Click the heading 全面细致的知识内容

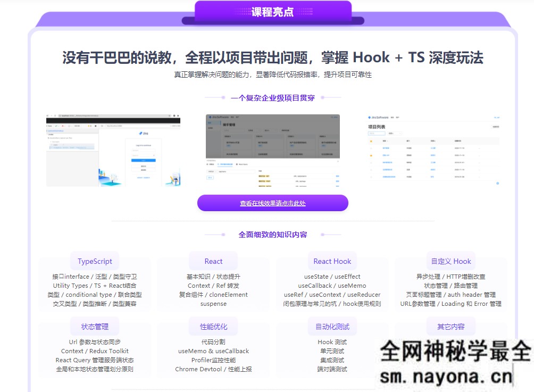[x=273, y=235]
